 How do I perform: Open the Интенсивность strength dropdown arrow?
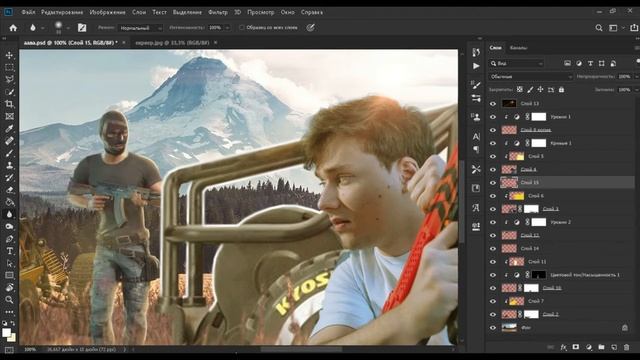(227, 28)
